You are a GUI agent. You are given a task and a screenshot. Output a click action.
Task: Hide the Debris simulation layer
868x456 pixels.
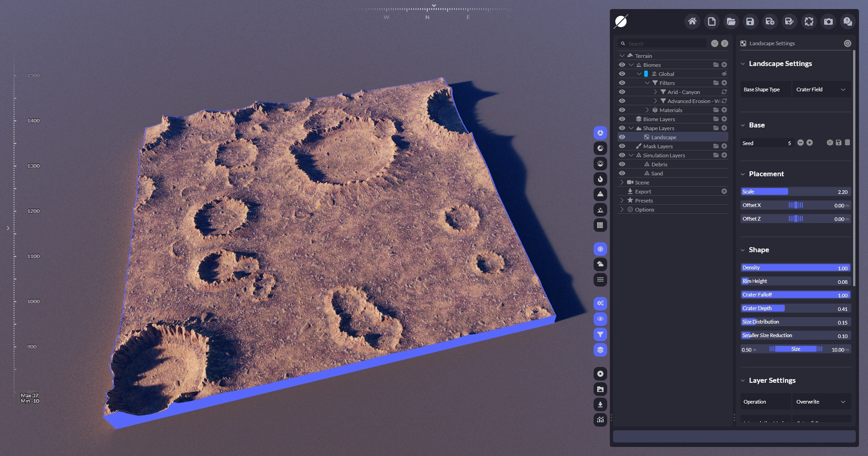tap(622, 165)
